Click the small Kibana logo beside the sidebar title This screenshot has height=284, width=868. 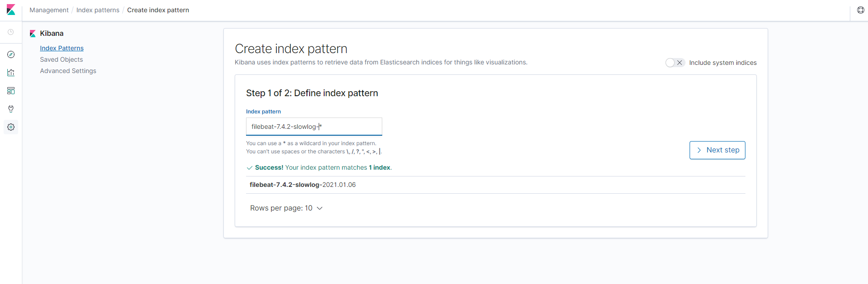33,34
